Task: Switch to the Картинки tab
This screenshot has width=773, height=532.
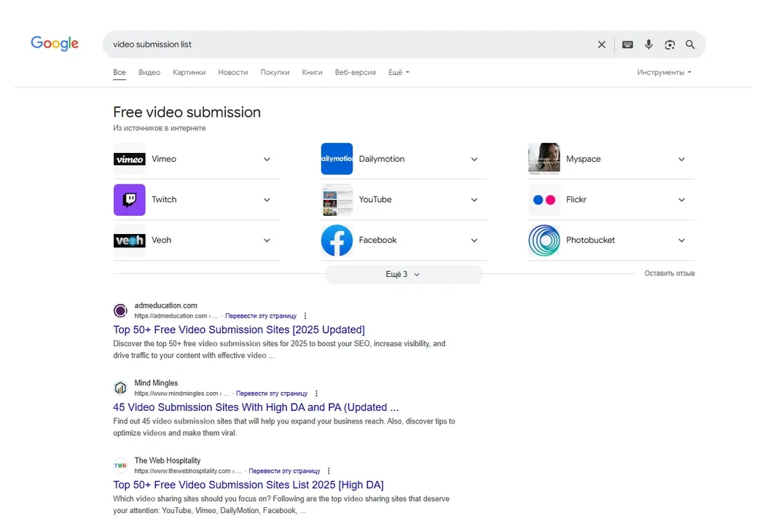Action: point(189,72)
